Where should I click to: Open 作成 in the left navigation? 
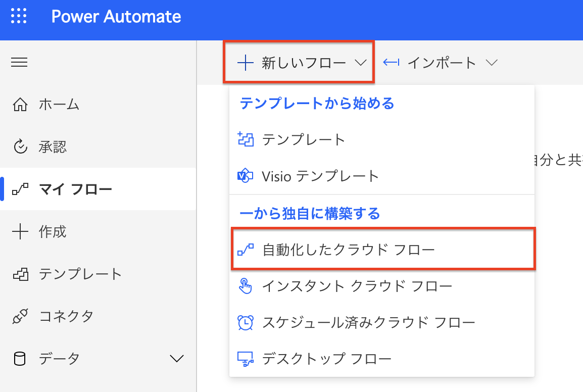pos(53,232)
